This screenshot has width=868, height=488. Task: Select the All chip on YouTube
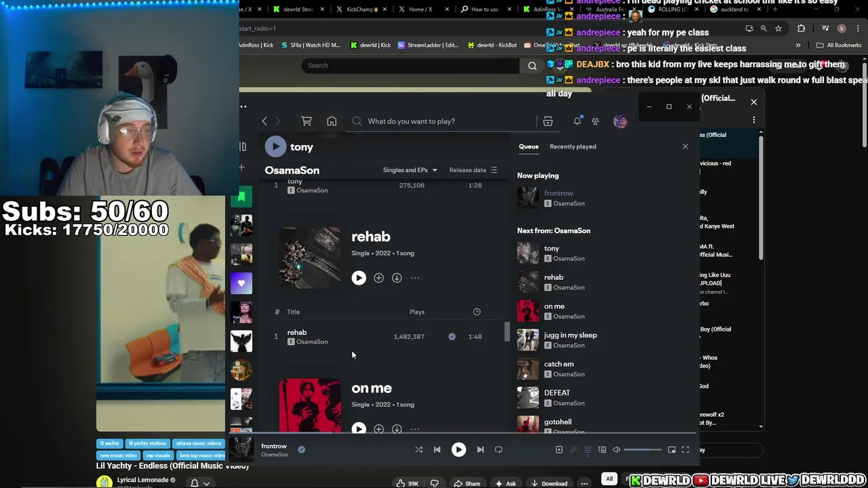[609, 479]
